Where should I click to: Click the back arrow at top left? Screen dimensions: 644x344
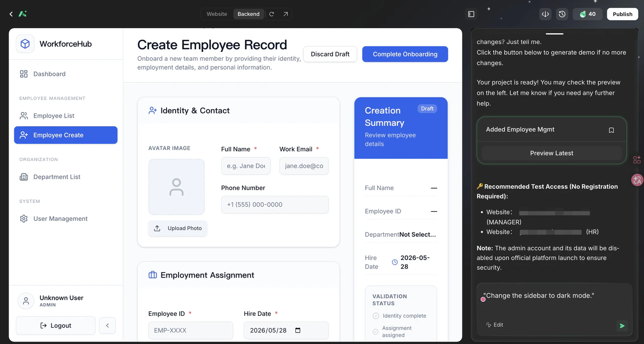[11, 14]
